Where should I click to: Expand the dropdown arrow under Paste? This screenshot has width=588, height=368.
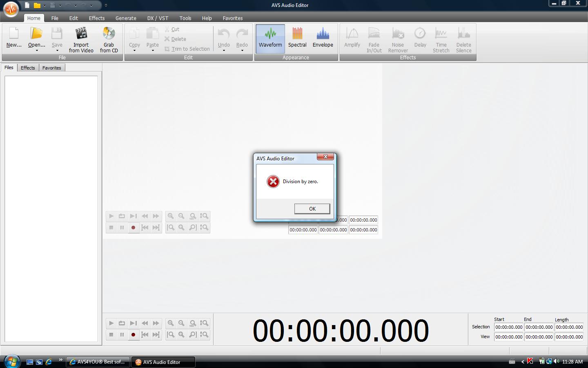point(153,50)
